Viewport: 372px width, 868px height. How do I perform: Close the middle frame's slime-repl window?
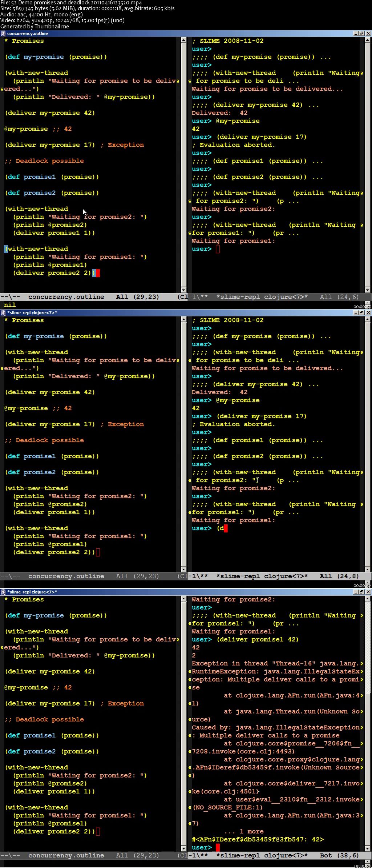(x=368, y=313)
